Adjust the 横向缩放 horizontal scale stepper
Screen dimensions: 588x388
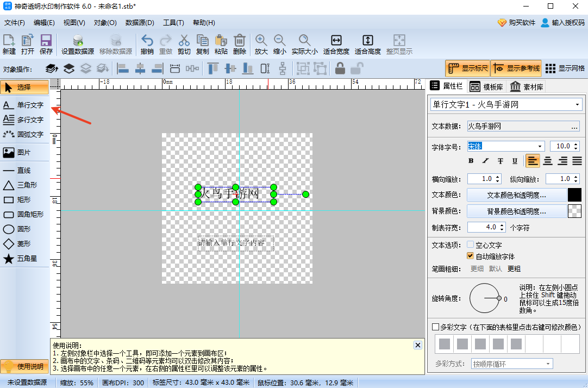coord(498,179)
